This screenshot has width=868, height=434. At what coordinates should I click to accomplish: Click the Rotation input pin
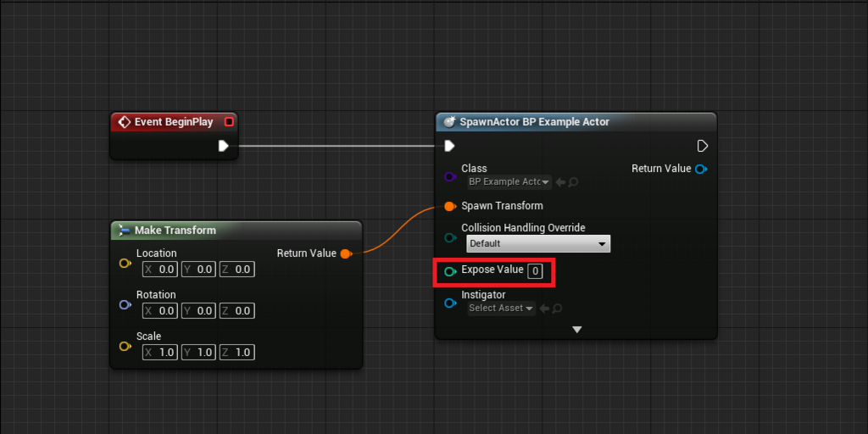tap(125, 304)
